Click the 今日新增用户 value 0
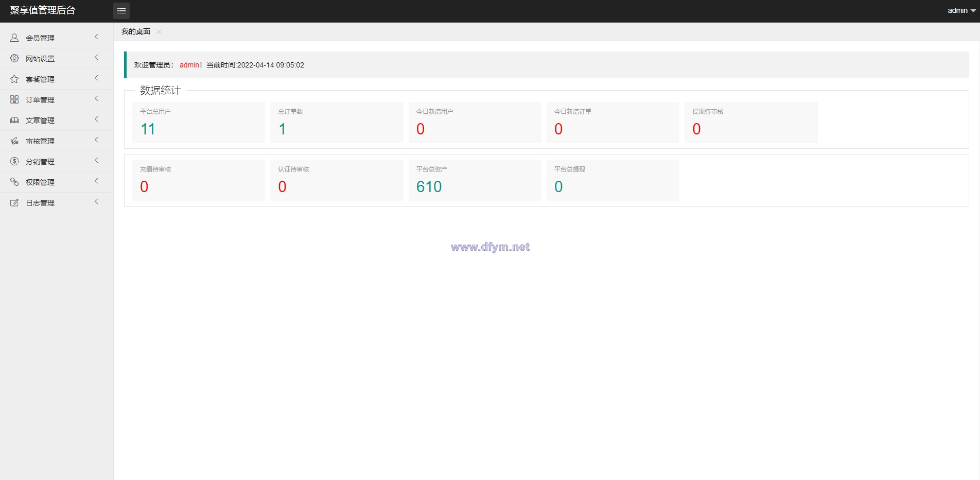This screenshot has height=480, width=980. 421,129
